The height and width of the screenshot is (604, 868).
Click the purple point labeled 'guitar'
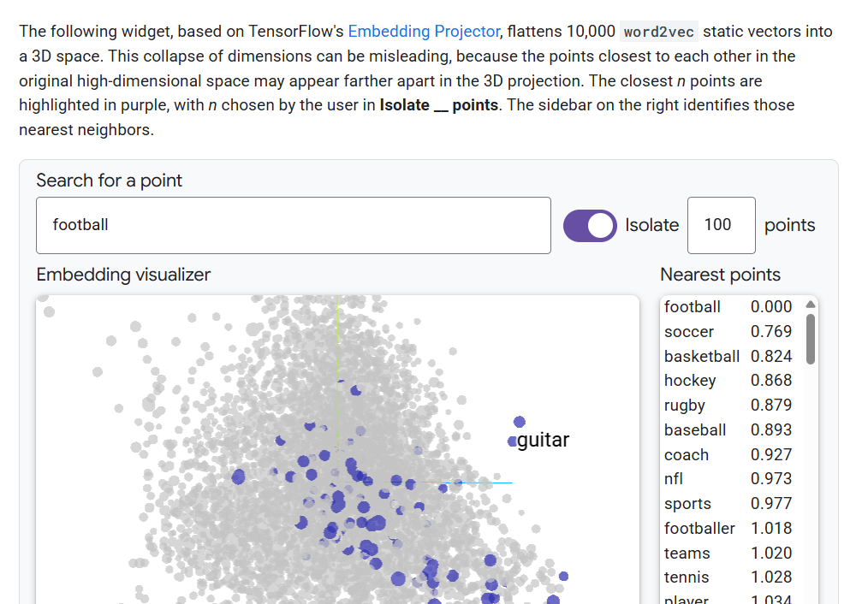(x=513, y=441)
